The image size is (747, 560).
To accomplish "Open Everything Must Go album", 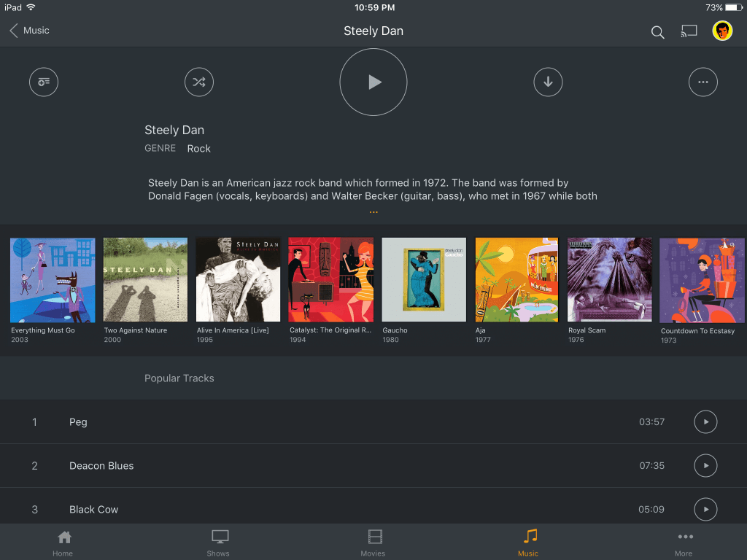I will coord(53,280).
